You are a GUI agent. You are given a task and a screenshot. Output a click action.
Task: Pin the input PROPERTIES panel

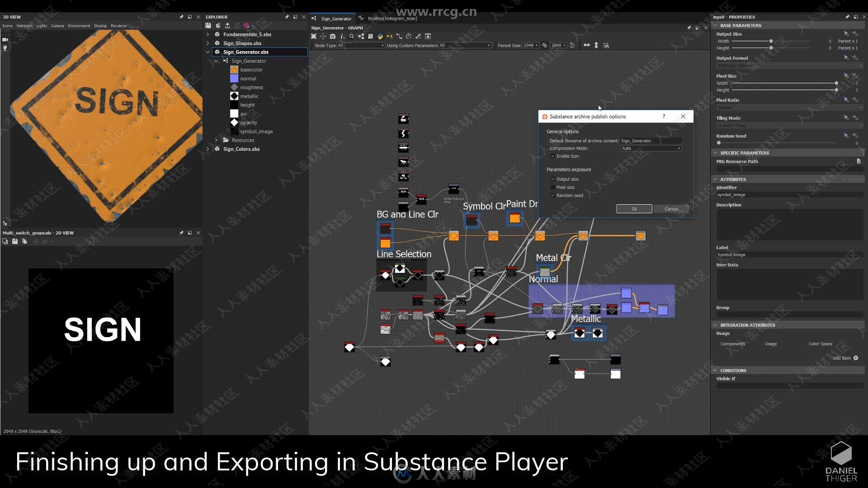[847, 17]
